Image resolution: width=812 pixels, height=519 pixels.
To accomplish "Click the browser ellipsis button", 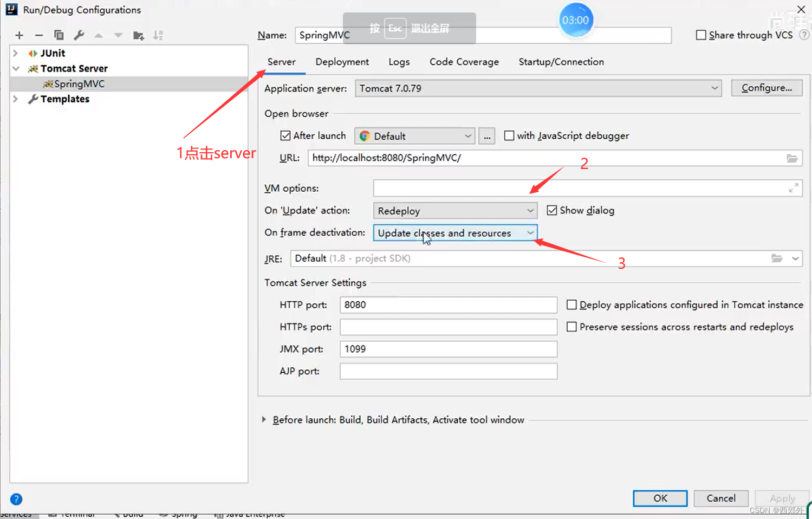I will click(487, 136).
